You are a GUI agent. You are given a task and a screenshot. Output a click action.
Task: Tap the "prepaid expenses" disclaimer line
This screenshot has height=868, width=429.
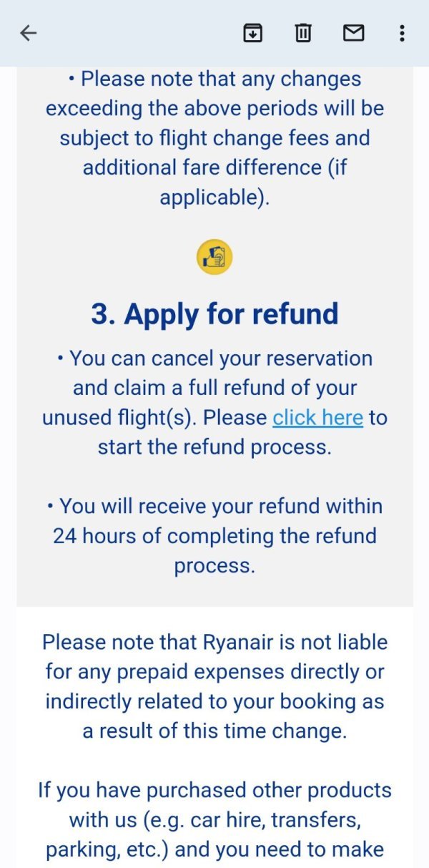tap(214, 672)
